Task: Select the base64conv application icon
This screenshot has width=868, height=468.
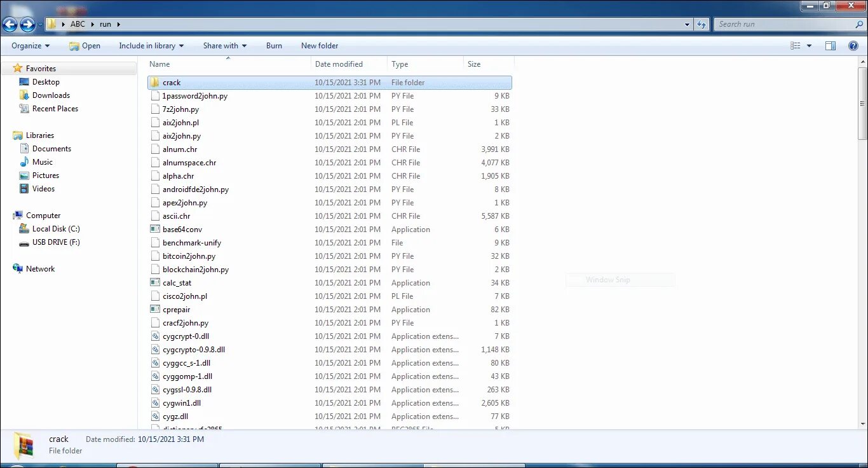Action: coord(156,230)
